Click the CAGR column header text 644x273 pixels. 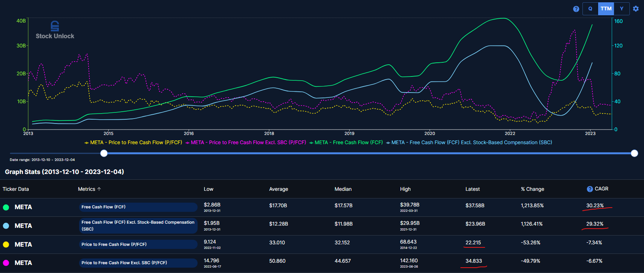coord(602,189)
